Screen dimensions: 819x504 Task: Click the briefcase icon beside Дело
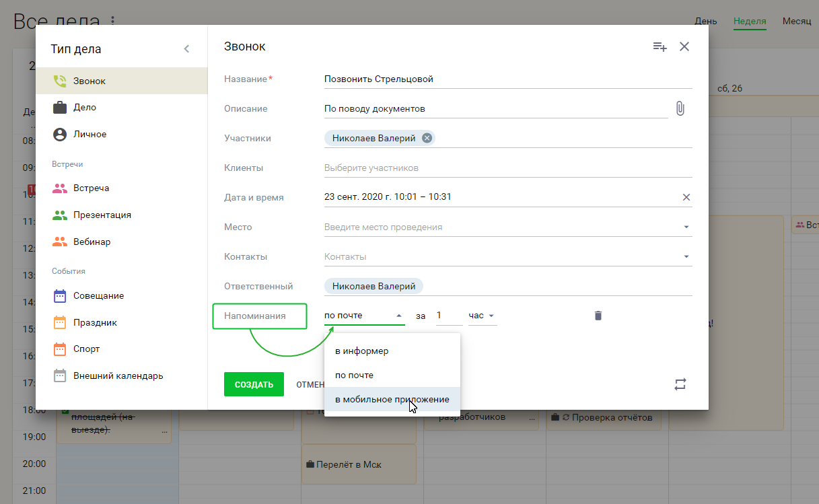click(60, 108)
